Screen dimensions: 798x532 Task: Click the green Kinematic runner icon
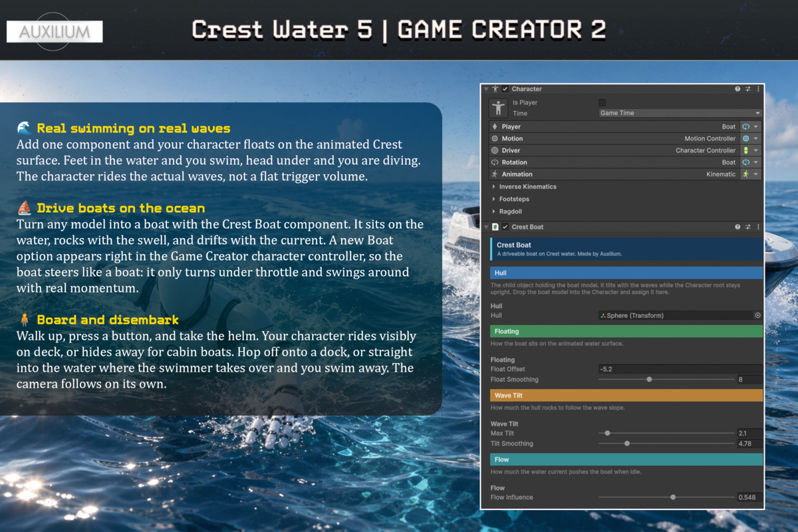(745, 174)
